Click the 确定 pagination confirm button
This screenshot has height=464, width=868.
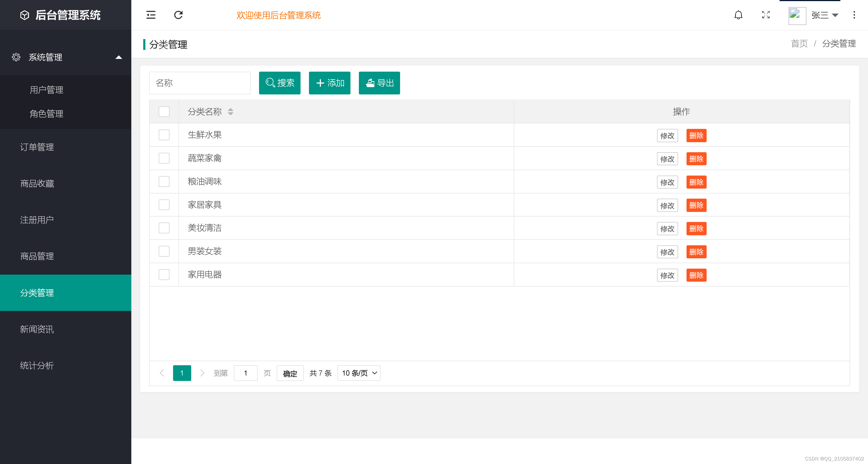tap(290, 373)
